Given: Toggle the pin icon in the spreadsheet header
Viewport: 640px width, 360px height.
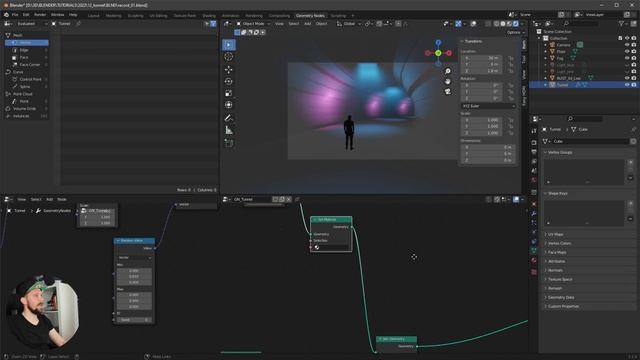Looking at the screenshot, I should click(78, 24).
